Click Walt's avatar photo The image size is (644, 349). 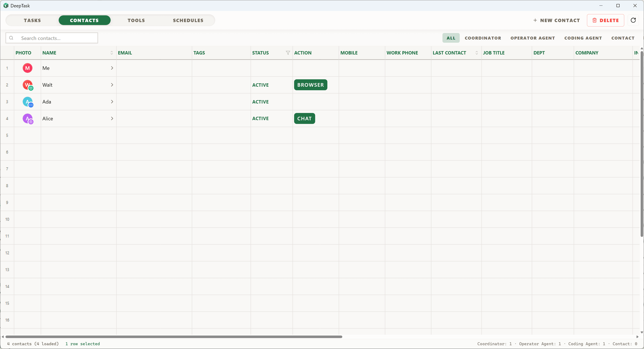point(28,85)
